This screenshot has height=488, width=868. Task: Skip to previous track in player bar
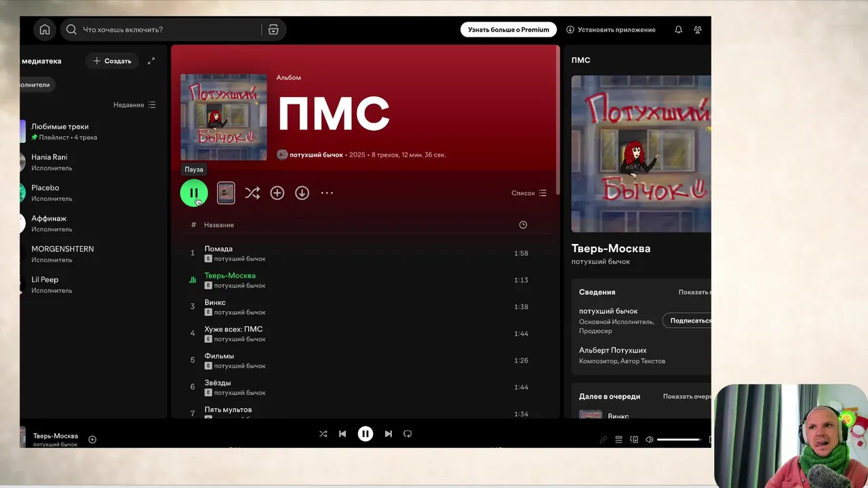pos(342,434)
